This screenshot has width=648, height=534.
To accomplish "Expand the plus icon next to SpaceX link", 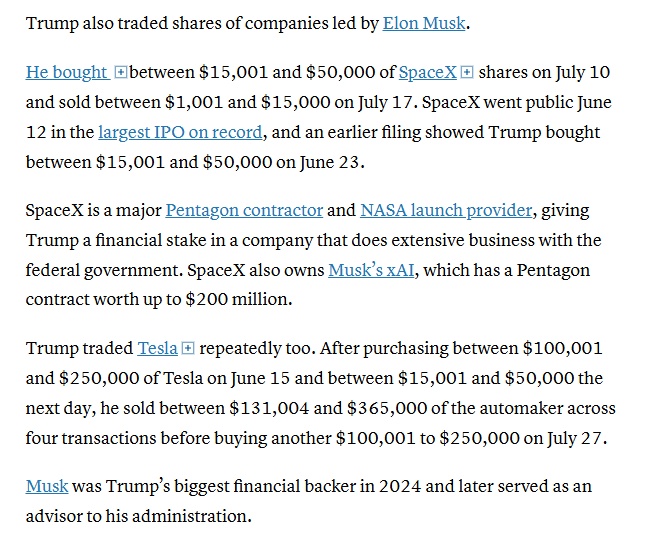I will pyautogui.click(x=467, y=72).
